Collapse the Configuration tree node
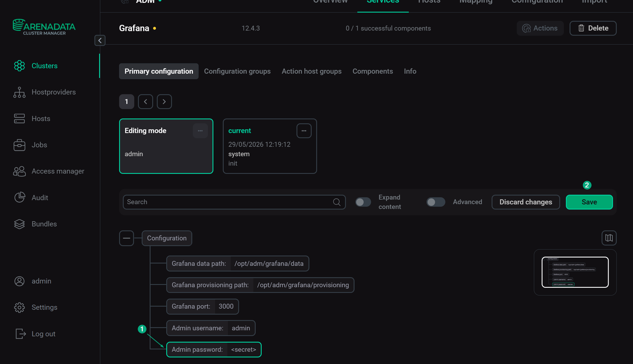633x364 pixels. pyautogui.click(x=127, y=238)
